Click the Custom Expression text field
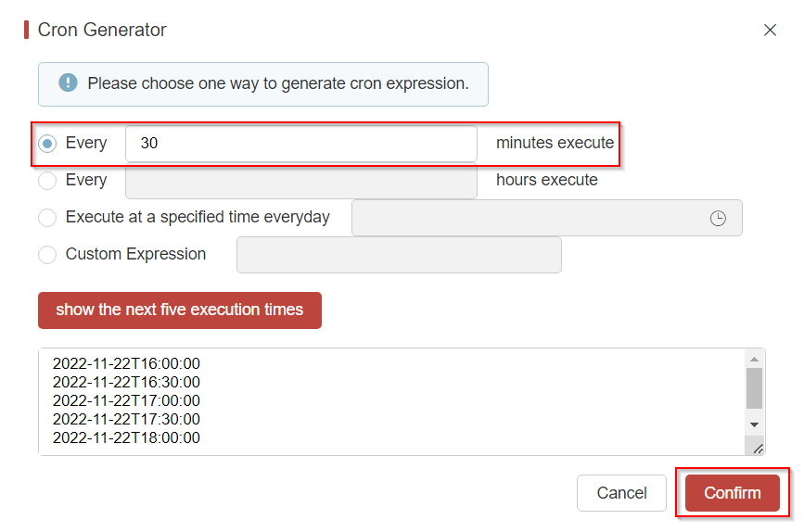 (x=399, y=255)
